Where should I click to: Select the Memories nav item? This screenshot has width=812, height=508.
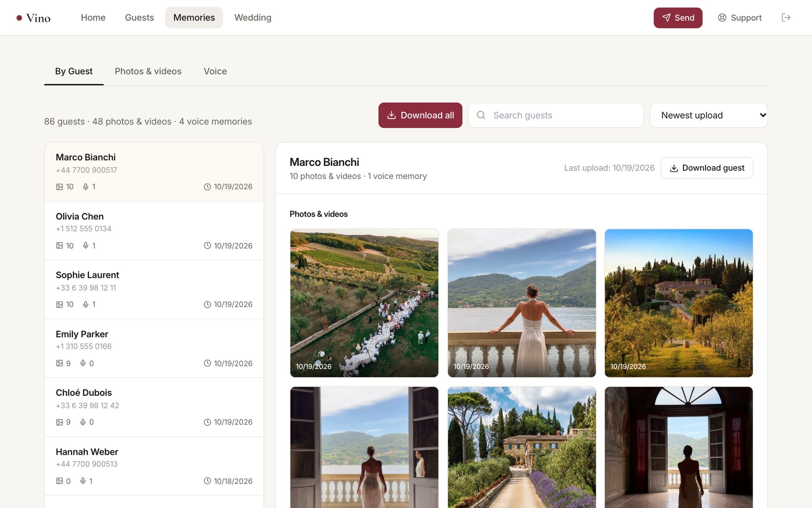pos(194,17)
